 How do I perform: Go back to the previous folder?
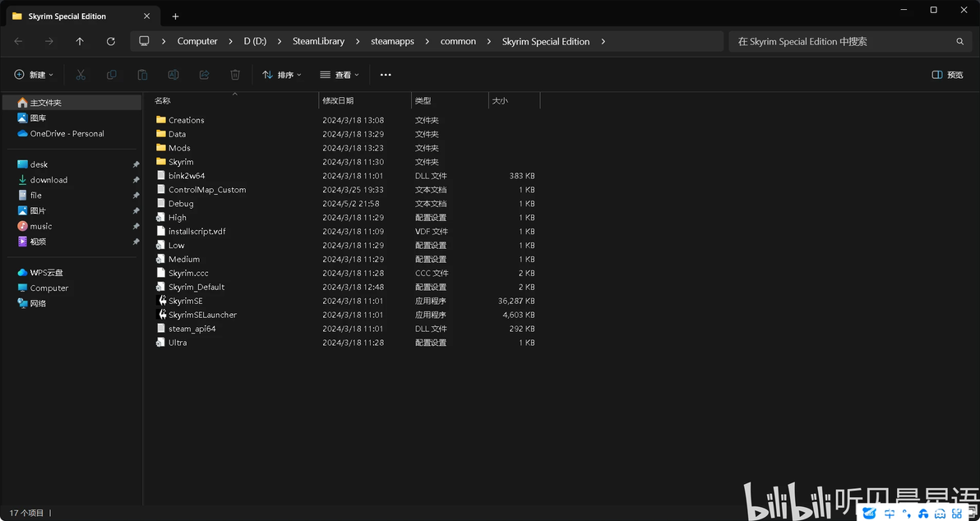coord(18,41)
